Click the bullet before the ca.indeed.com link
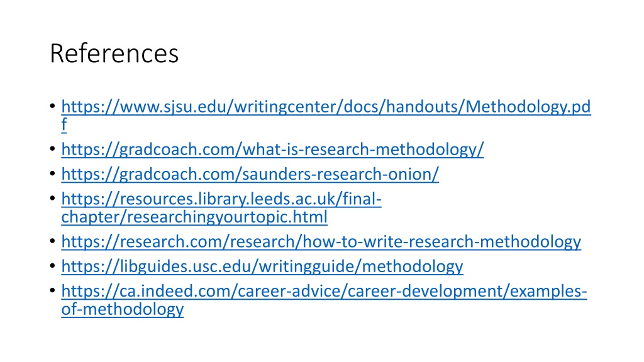 53,290
